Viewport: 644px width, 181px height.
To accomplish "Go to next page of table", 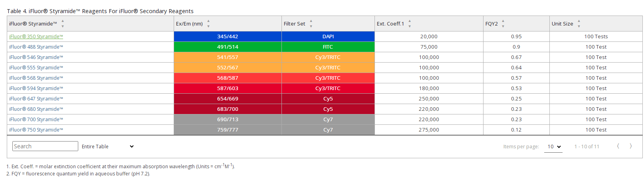I will coord(631,146).
